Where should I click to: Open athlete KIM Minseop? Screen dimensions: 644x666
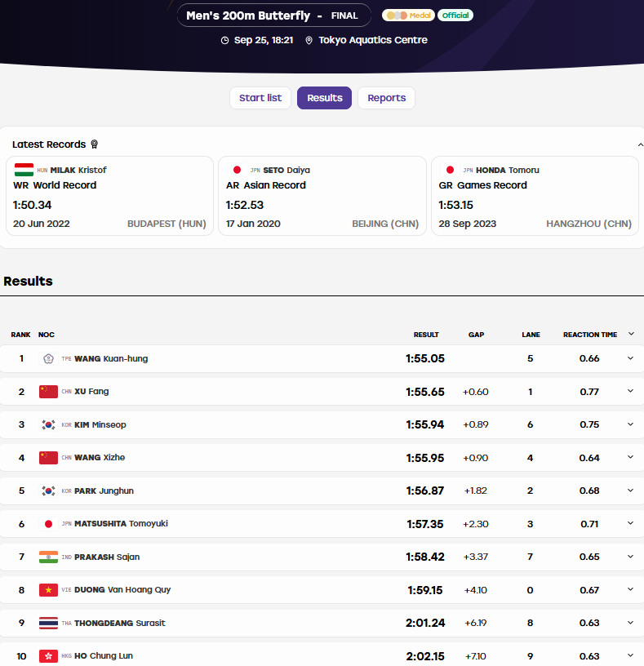point(100,424)
